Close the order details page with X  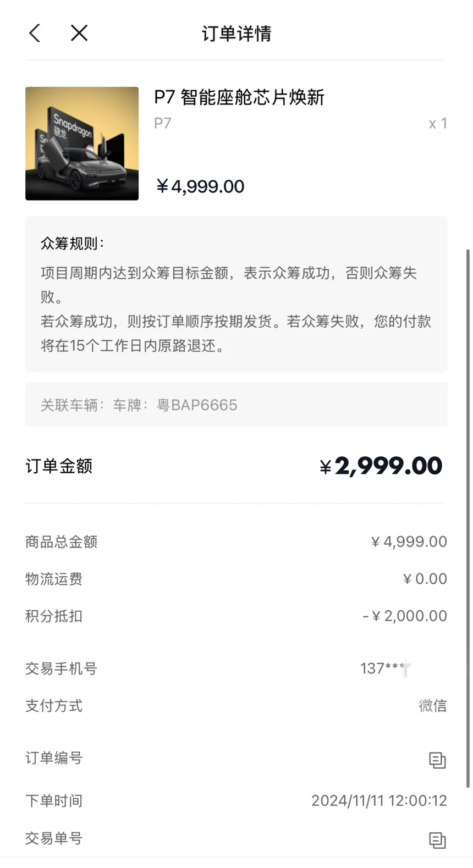click(x=79, y=33)
